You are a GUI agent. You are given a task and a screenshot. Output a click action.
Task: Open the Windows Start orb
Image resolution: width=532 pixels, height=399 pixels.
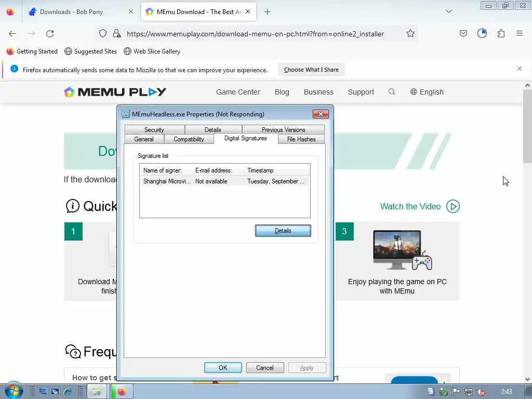[14, 391]
